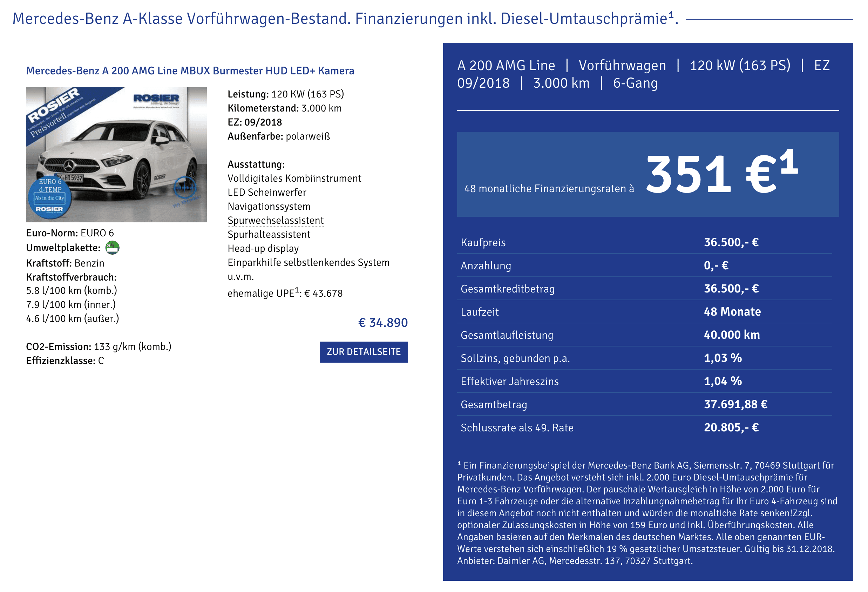This screenshot has width=868, height=592.
Task: Click the Außenfarbe polarweiß line
Action: tap(279, 136)
